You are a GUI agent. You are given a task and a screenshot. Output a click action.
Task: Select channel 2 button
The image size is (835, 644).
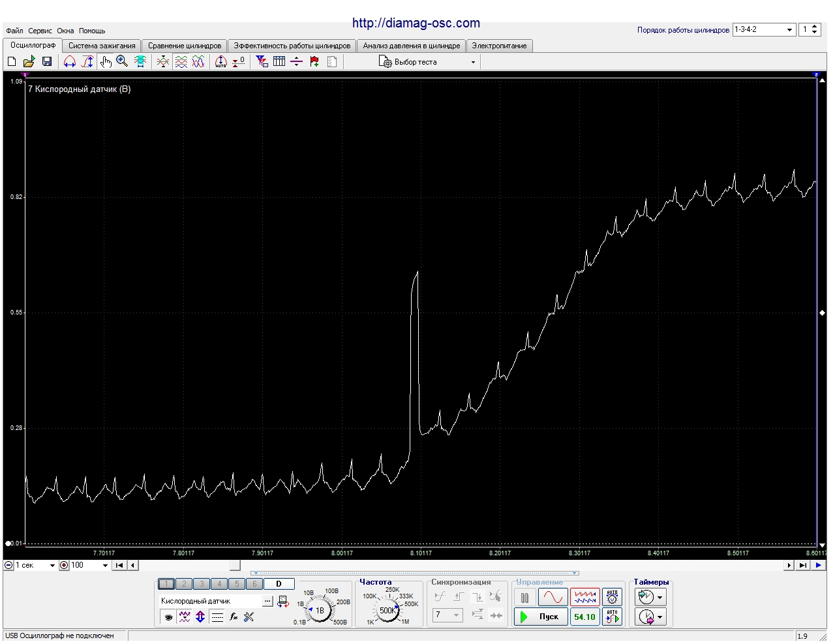pos(184,584)
